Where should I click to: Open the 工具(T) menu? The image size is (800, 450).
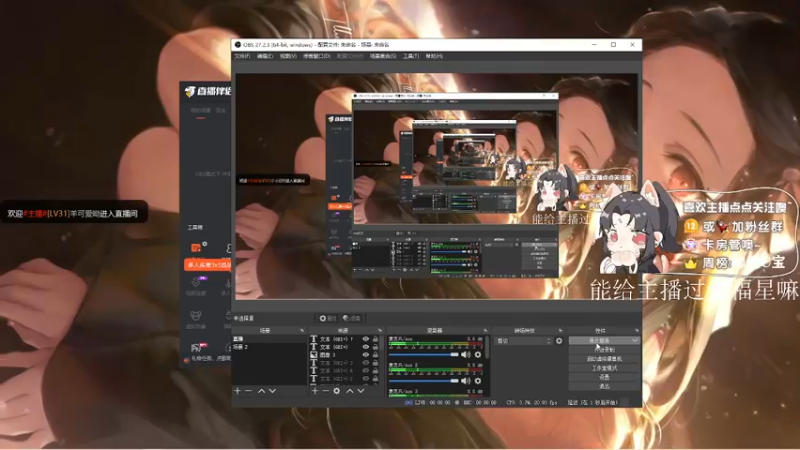[x=411, y=56]
